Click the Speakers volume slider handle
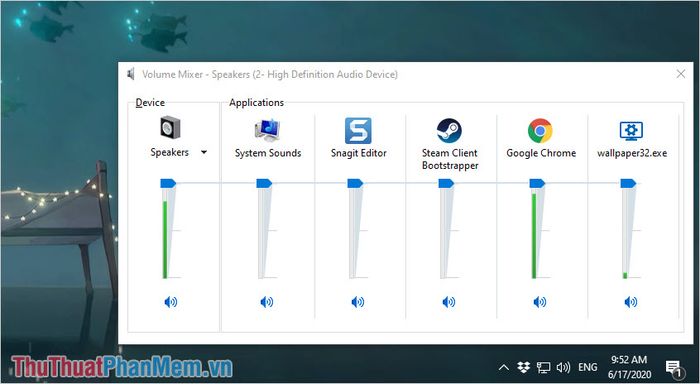Viewport: 700px width, 384px height. coord(168,183)
